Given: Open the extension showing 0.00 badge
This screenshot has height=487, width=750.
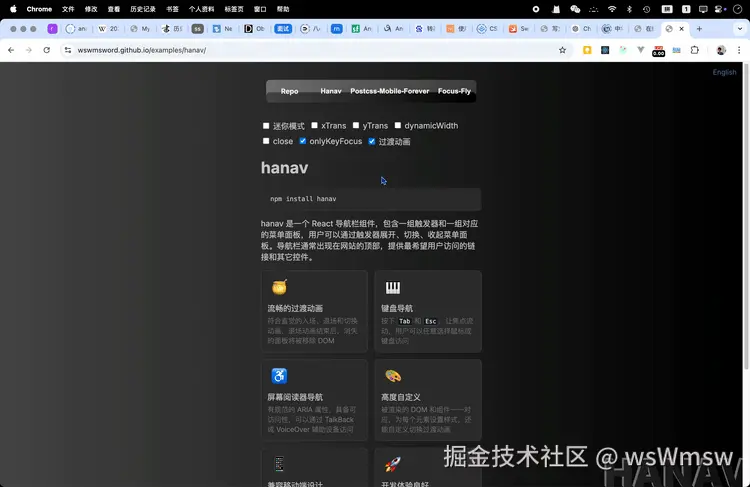Looking at the screenshot, I should tap(659, 51).
